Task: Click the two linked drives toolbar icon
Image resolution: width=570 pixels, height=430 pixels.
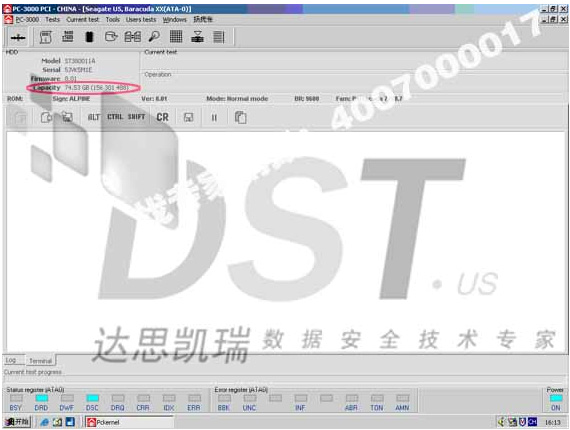Action: pyautogui.click(x=133, y=37)
